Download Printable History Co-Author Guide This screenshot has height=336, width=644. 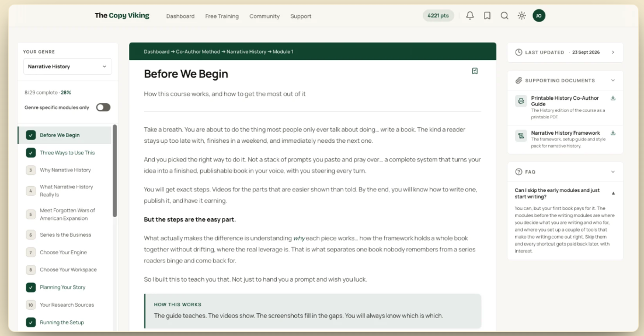tap(613, 98)
